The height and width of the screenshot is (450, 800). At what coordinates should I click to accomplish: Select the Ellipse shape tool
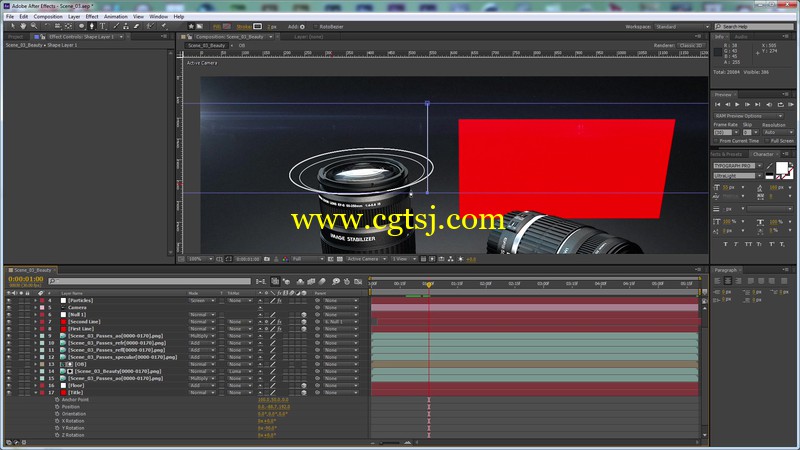(x=82, y=26)
